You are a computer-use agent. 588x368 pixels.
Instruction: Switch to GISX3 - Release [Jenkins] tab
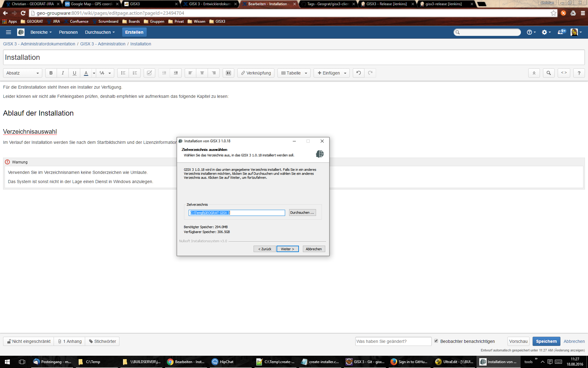pos(387,4)
